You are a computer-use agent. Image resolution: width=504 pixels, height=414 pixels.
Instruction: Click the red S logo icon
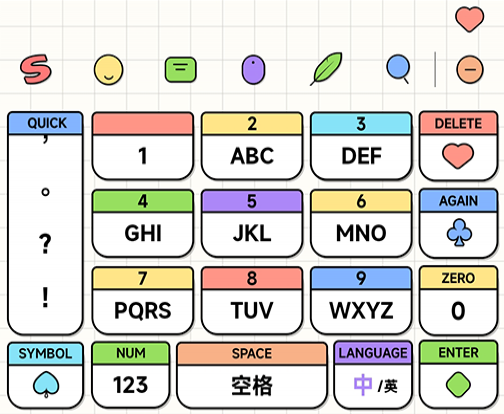(36, 69)
